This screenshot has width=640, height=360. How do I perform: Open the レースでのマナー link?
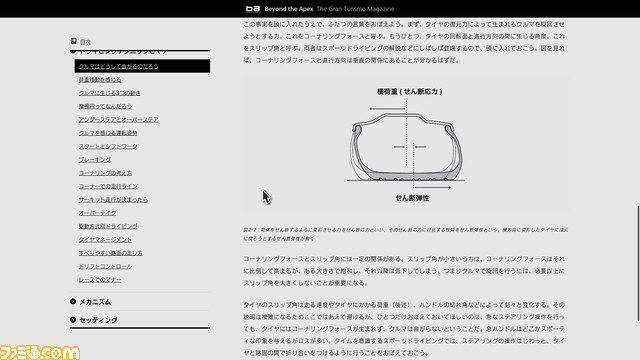(x=100, y=280)
